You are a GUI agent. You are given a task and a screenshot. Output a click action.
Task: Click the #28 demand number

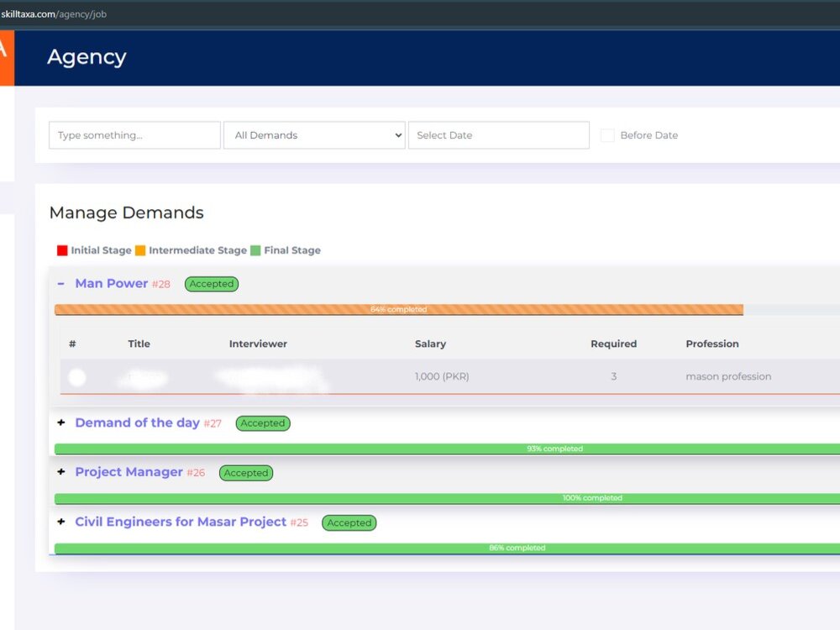click(160, 285)
